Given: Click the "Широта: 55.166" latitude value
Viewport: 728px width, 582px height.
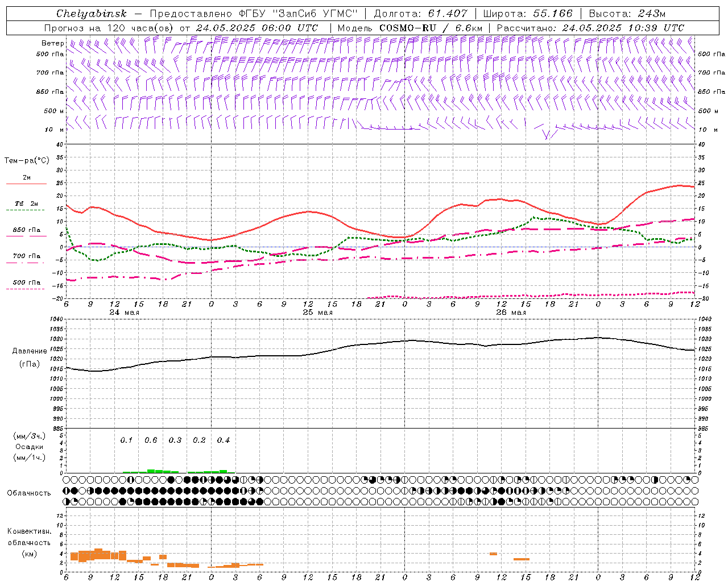Looking at the screenshot, I should click(x=528, y=14).
